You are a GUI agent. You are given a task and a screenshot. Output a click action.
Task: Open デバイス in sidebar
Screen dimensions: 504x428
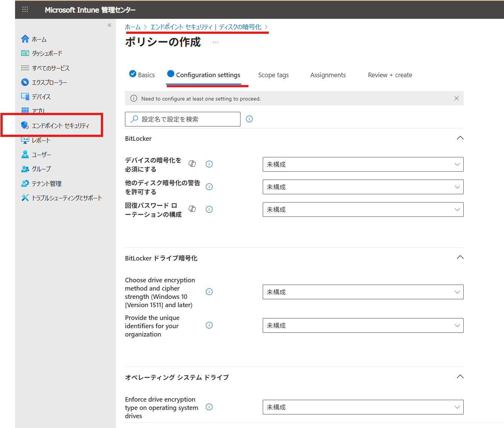coord(41,97)
